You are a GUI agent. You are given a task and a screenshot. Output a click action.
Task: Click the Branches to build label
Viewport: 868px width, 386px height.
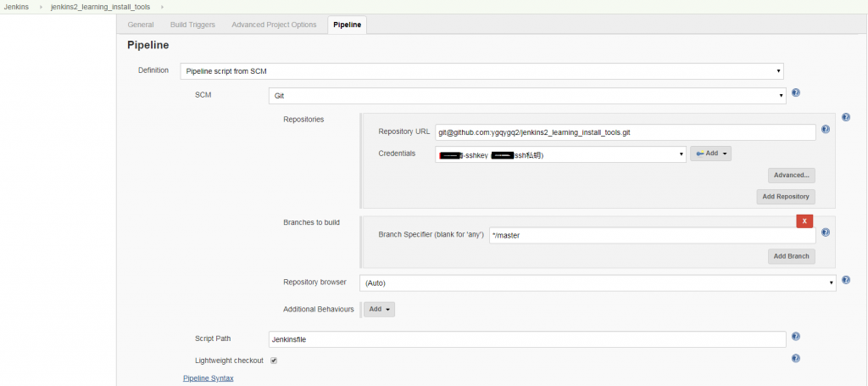(x=311, y=222)
